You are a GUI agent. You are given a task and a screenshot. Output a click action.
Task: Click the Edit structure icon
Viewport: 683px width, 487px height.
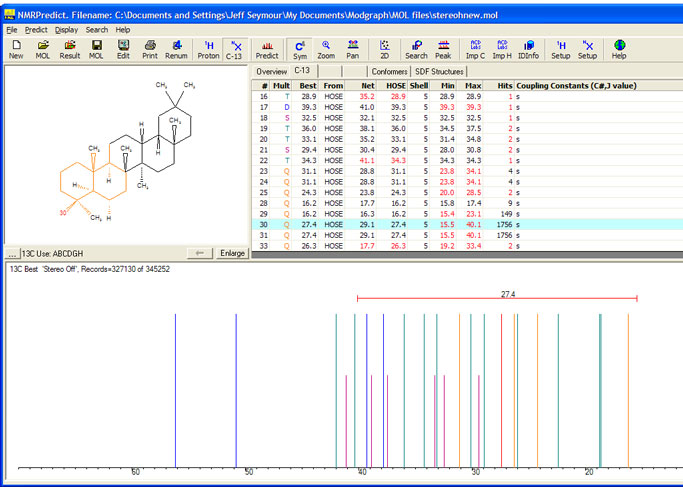click(123, 49)
